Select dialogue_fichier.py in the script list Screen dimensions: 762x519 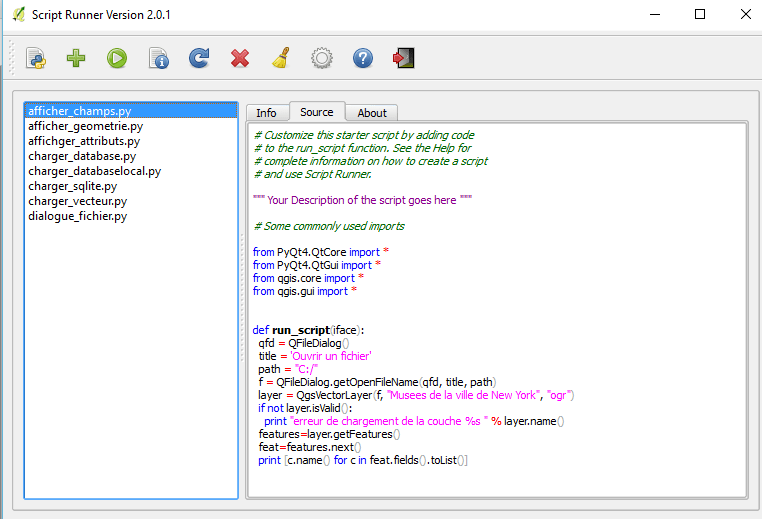click(x=131, y=216)
